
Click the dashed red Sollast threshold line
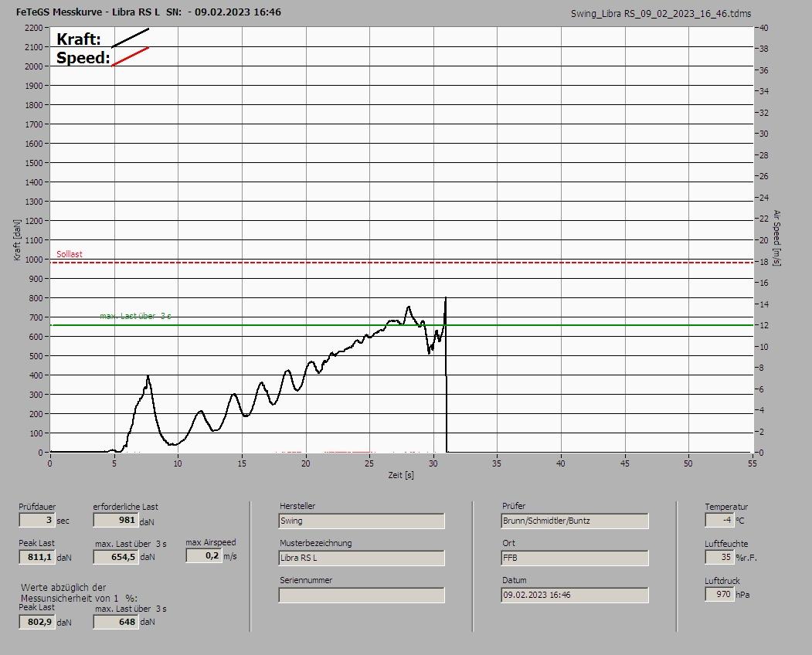(401, 263)
